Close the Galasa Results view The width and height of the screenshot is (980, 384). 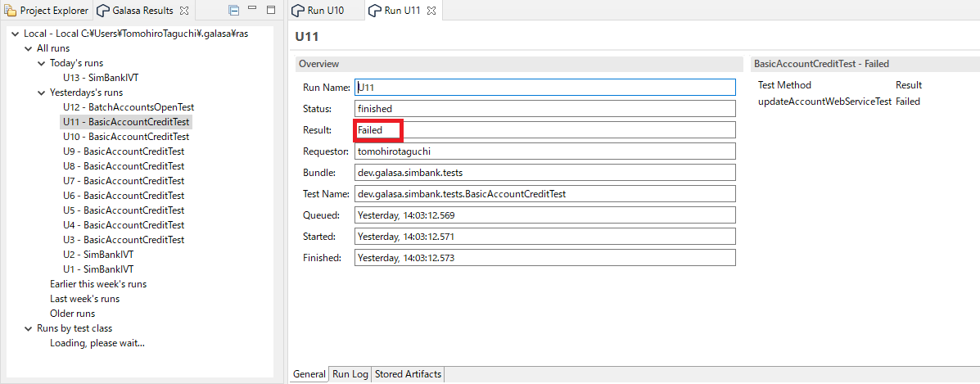(183, 11)
